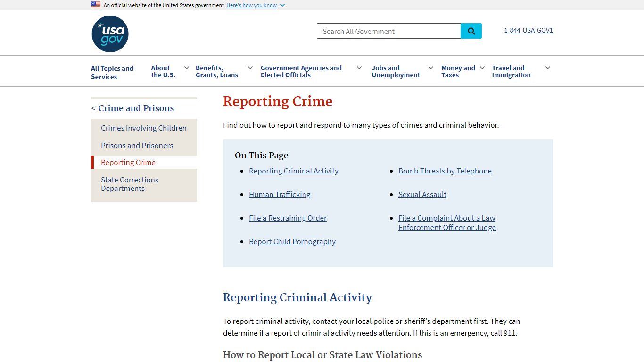Expand Government Agencies and Elected Officials chevron
644x362 pixels.
(359, 68)
